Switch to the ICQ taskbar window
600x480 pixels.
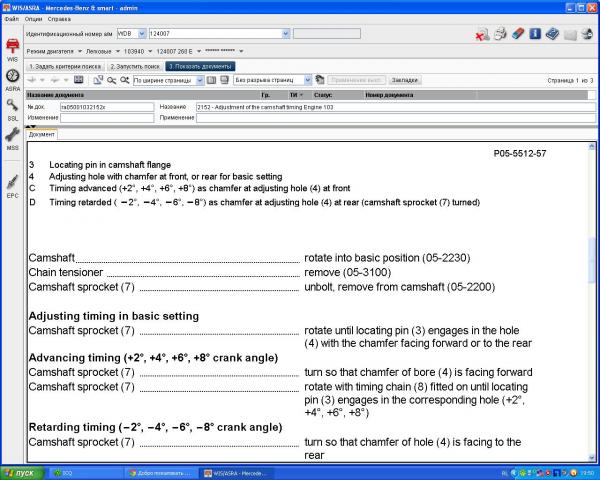coord(87,473)
